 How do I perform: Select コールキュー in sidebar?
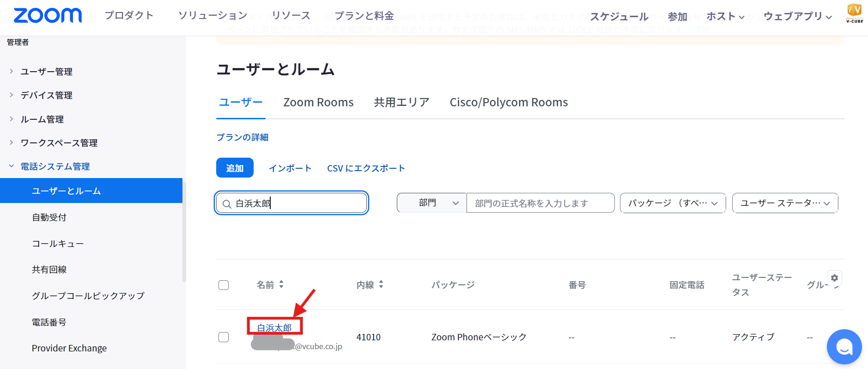[x=58, y=243]
